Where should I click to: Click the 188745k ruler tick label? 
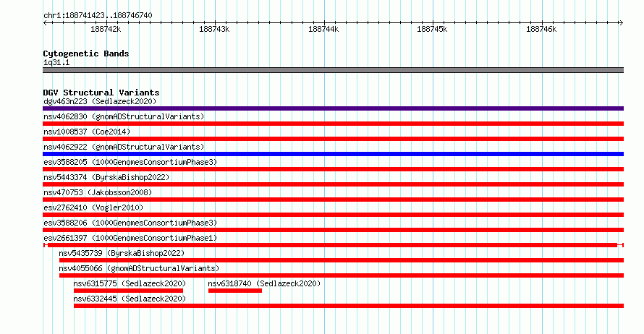(x=432, y=29)
